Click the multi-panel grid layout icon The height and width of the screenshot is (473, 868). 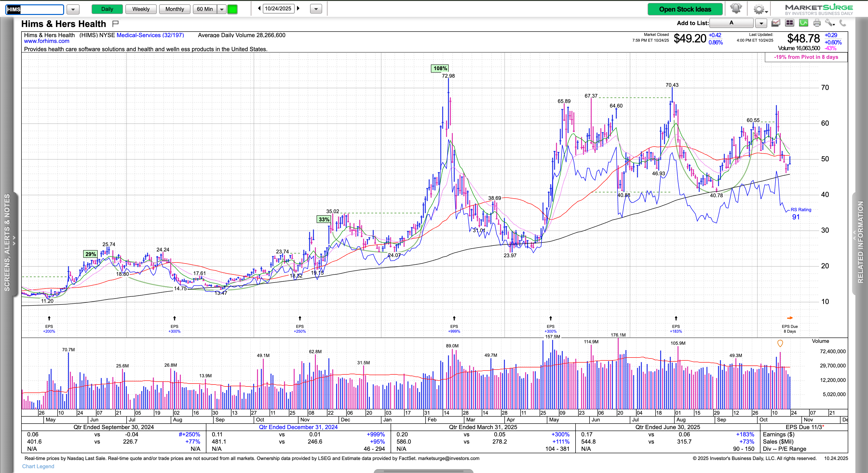[x=789, y=23]
